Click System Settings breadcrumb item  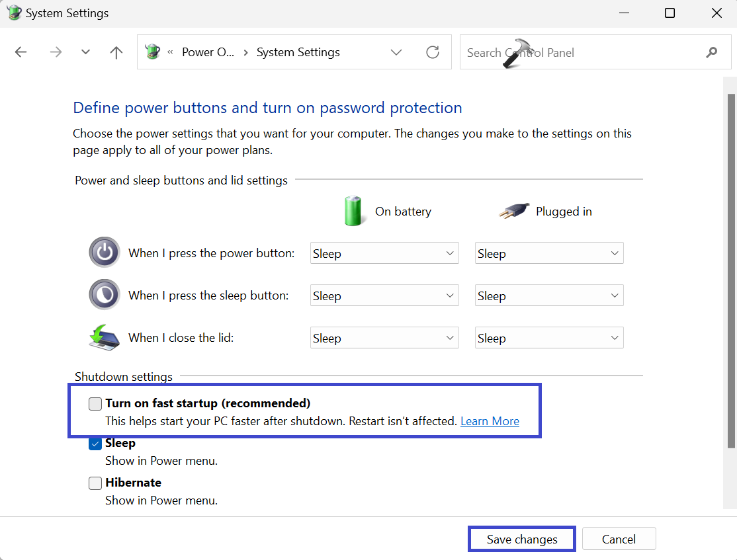298,52
